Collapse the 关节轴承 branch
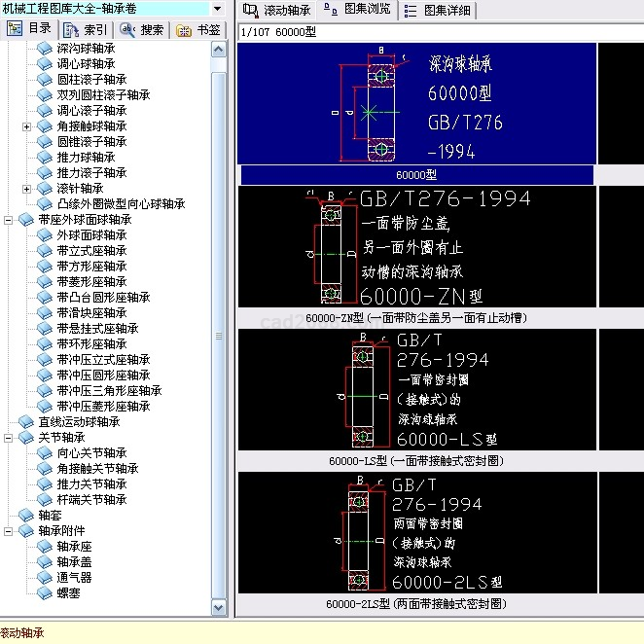 (x=9, y=438)
